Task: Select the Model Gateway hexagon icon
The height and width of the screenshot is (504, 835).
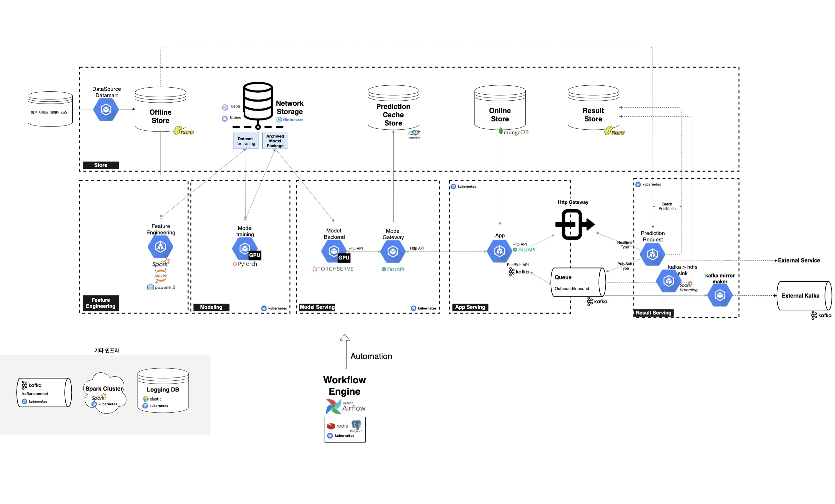Action: point(393,251)
